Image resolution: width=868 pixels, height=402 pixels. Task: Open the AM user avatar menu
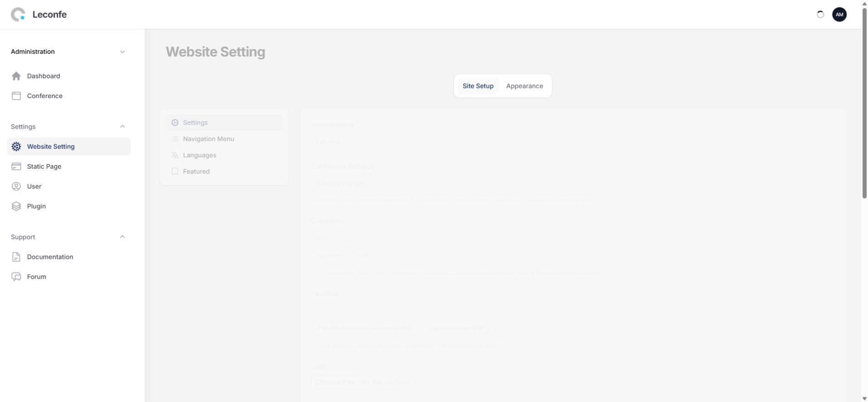(839, 15)
